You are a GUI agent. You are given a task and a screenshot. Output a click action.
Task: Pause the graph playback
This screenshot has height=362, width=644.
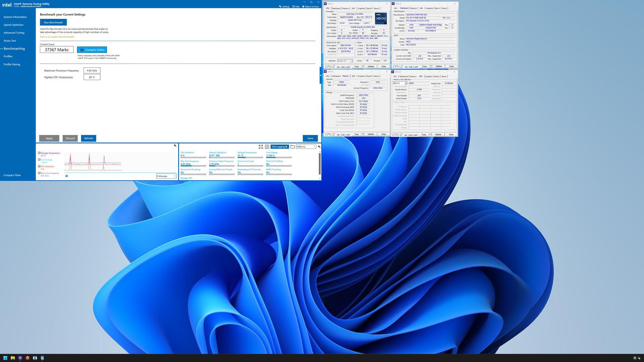pos(66,176)
